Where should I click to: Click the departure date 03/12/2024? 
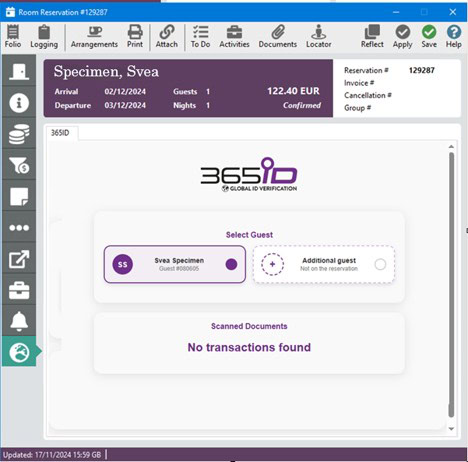click(x=125, y=105)
